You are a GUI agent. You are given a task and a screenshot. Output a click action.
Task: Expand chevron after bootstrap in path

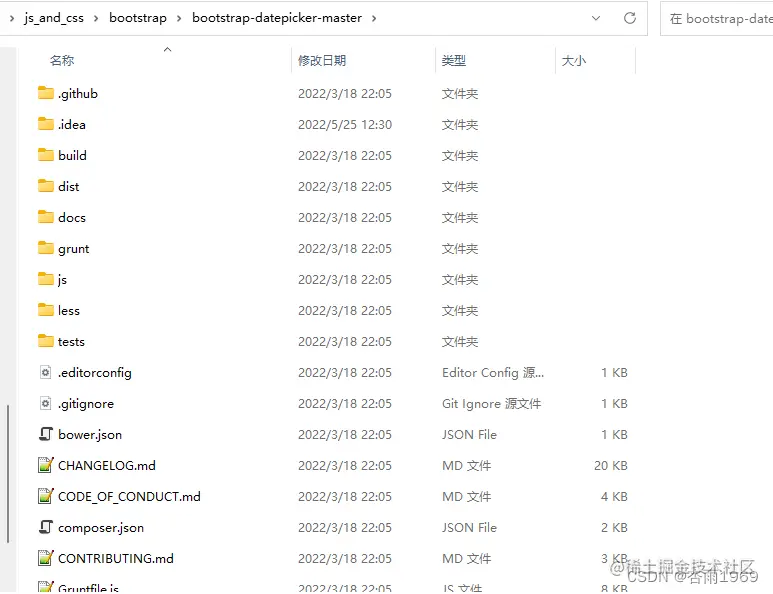pos(178,18)
